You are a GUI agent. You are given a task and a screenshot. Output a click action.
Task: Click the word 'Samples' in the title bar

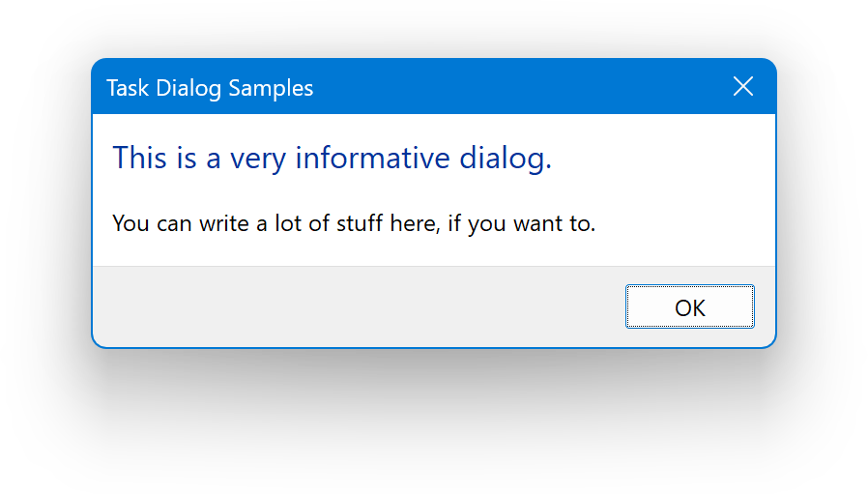pos(272,88)
